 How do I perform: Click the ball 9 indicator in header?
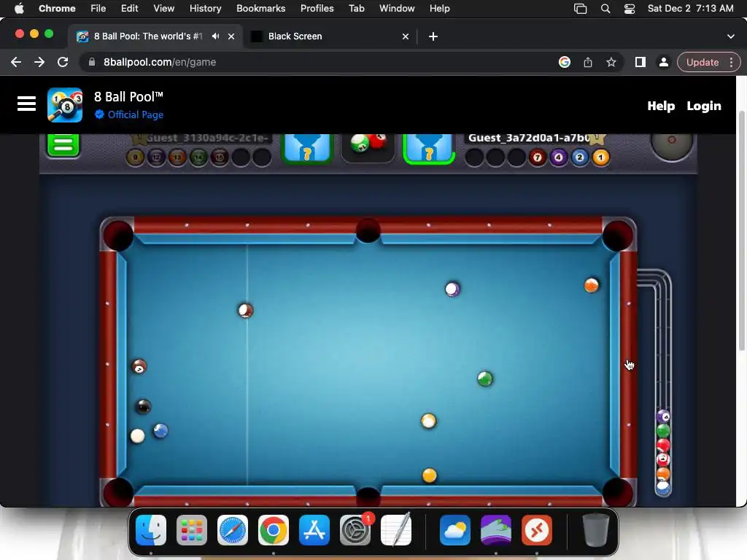(135, 157)
